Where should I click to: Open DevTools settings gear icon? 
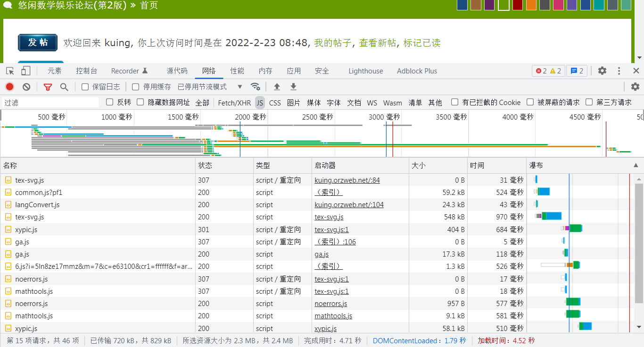pyautogui.click(x=602, y=71)
